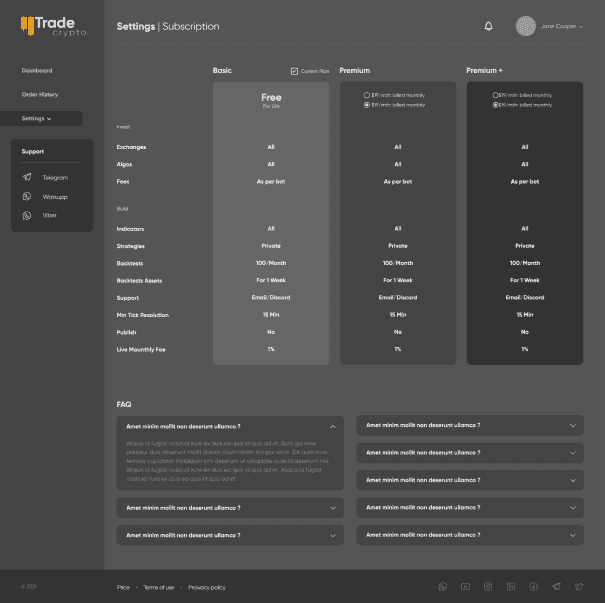Click the Trade crypto logo
605x603 pixels.
pos(52,26)
